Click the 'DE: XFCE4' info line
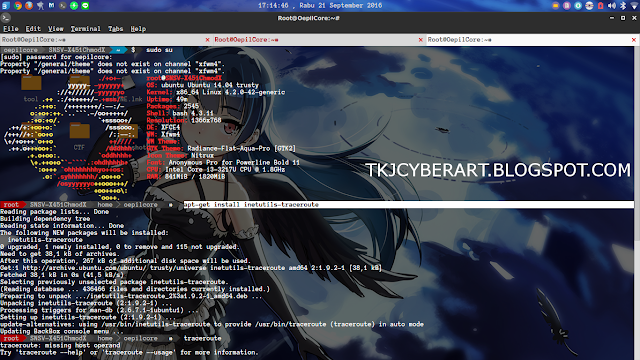640x360 pixels. click(x=163, y=127)
